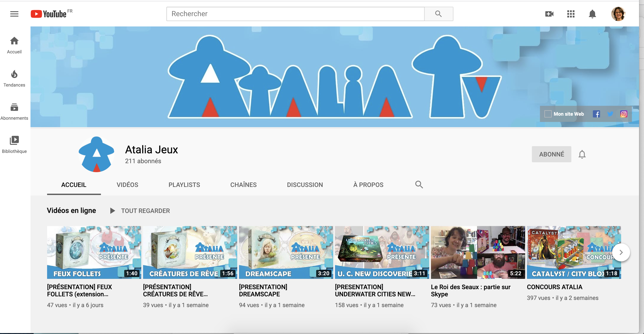Open Tendances in sidebar

tap(14, 78)
